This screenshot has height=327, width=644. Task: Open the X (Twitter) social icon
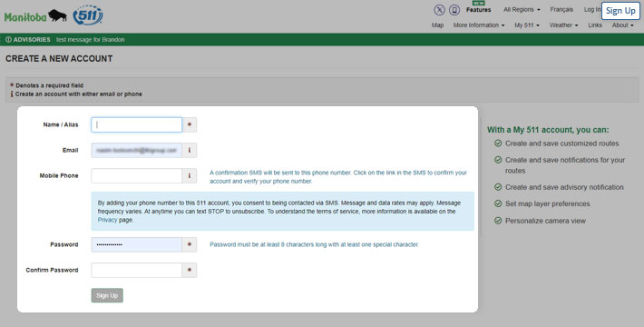[440, 10]
